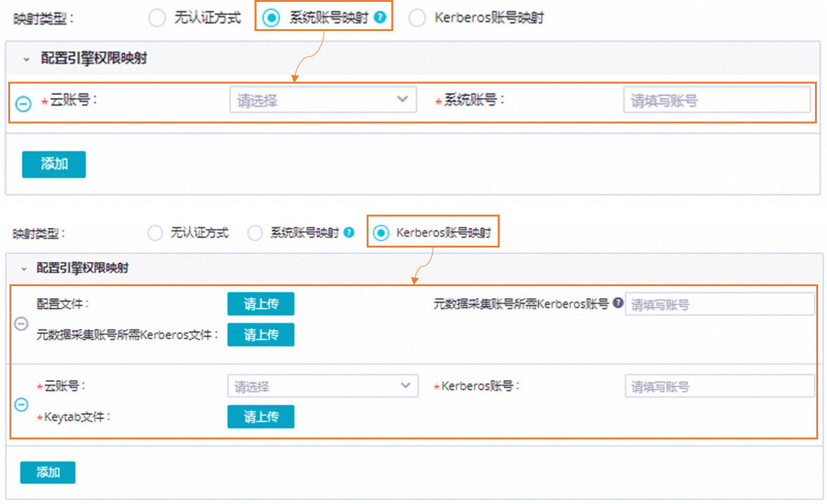Collapse the top 配置引擎权限映射 section
Image resolution: width=827 pixels, height=504 pixels.
pos(25,58)
